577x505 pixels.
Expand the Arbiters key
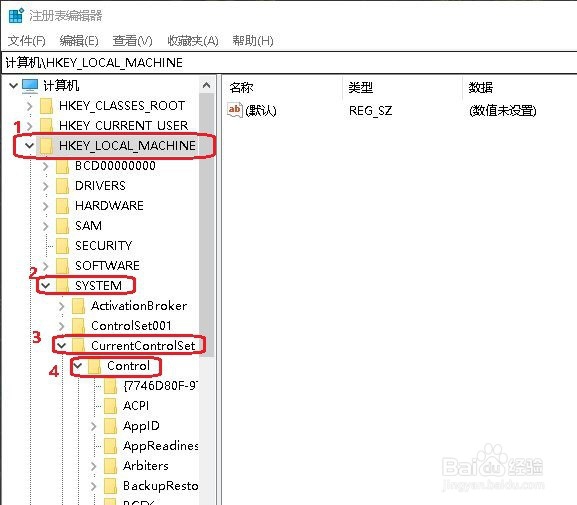point(93,466)
